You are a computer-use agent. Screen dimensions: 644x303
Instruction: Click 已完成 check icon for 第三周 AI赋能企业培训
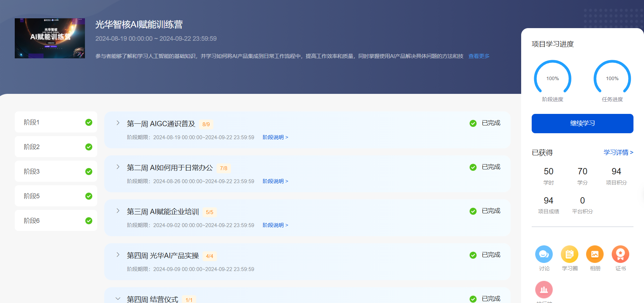(x=473, y=211)
